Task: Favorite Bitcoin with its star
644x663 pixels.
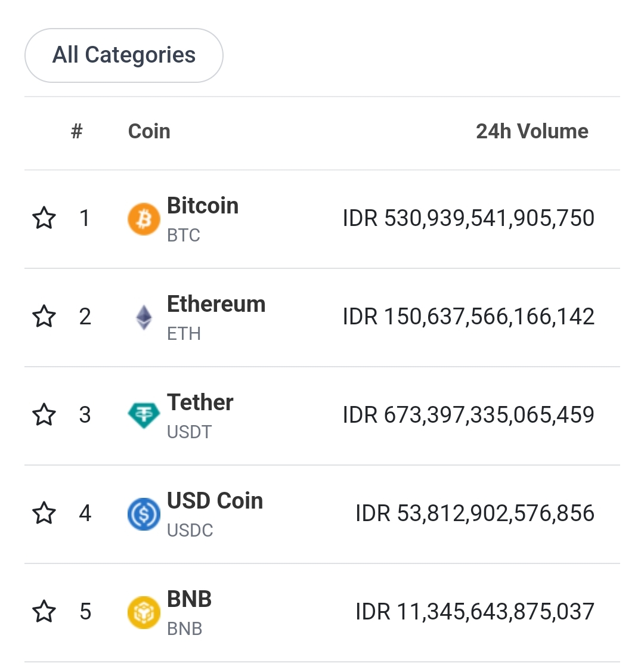Action: tap(44, 219)
